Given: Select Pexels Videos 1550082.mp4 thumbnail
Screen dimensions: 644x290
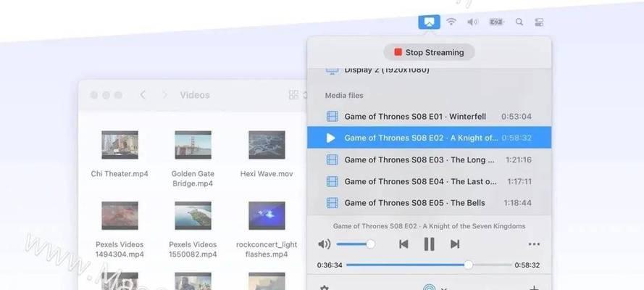Looking at the screenshot, I should 193,215.
